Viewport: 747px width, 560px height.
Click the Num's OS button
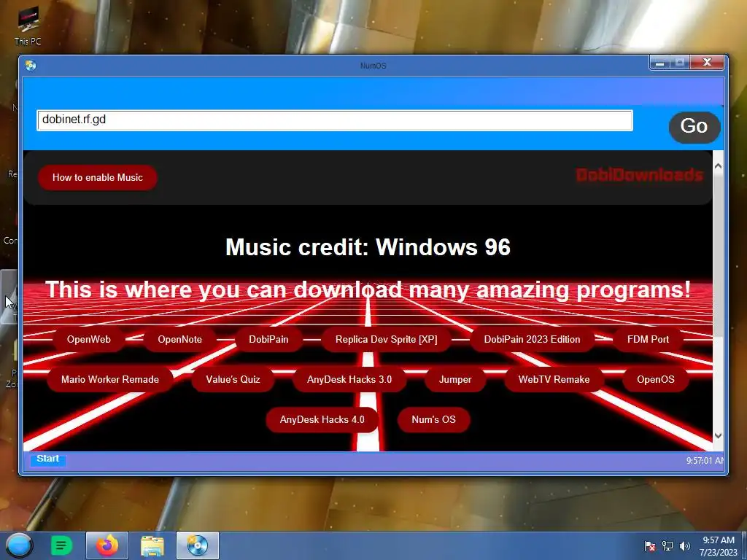pyautogui.click(x=433, y=419)
